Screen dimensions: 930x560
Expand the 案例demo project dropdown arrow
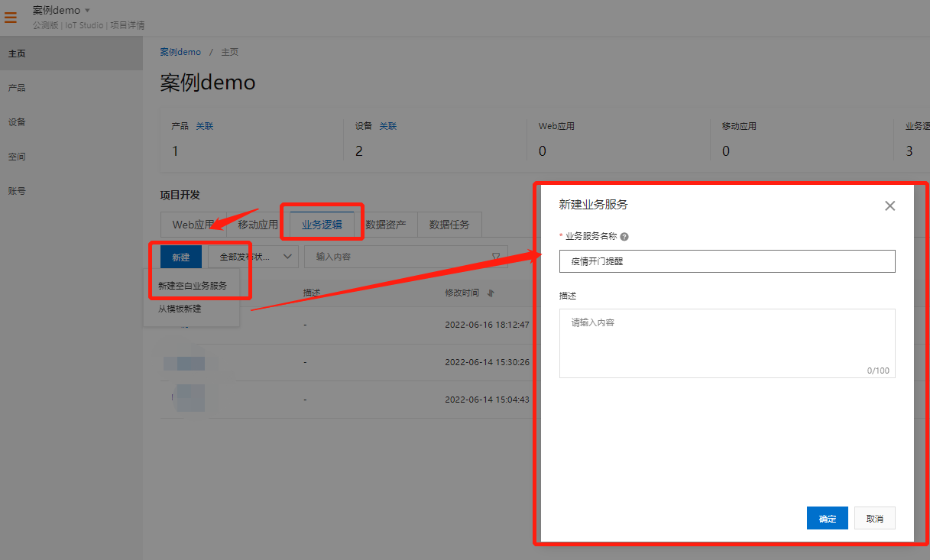87,10
